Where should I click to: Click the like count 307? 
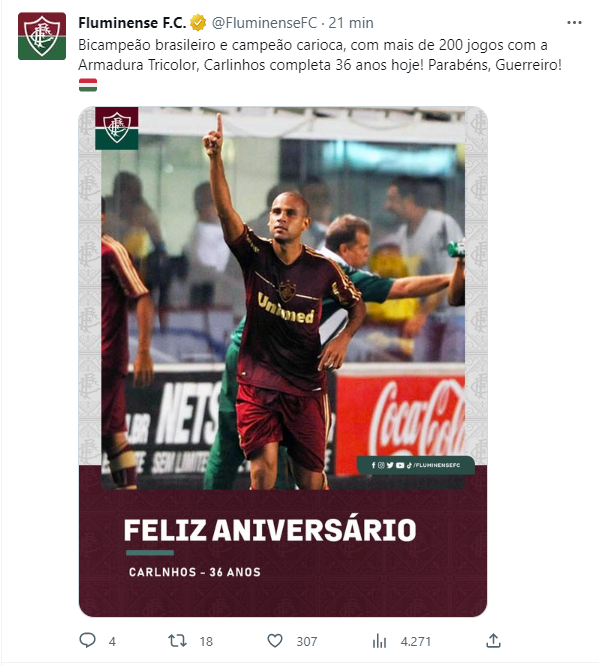307,641
